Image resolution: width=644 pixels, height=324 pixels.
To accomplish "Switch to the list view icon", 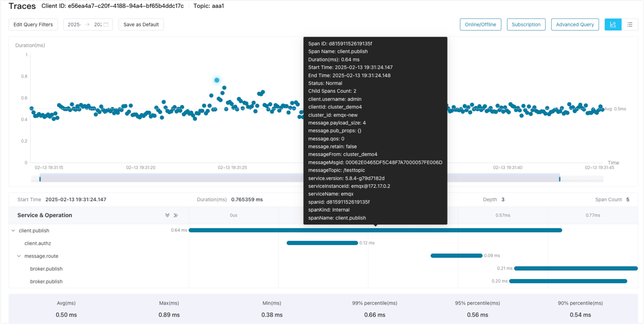I will (x=629, y=24).
